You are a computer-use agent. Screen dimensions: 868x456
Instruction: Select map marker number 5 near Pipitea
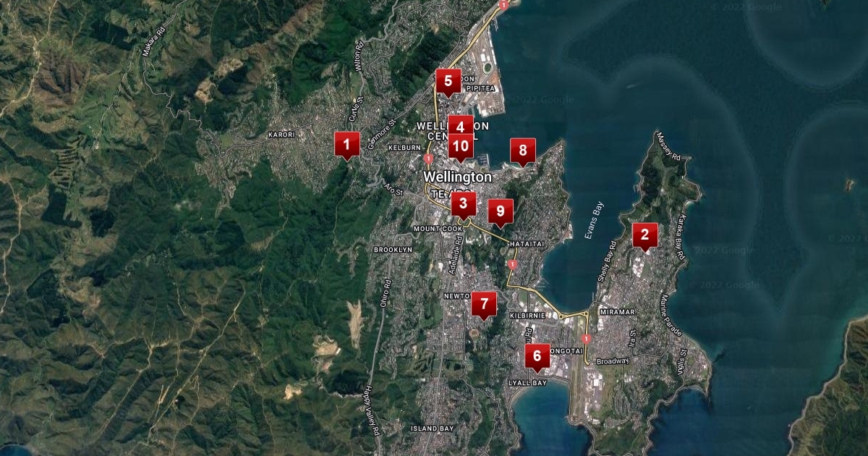point(448,82)
